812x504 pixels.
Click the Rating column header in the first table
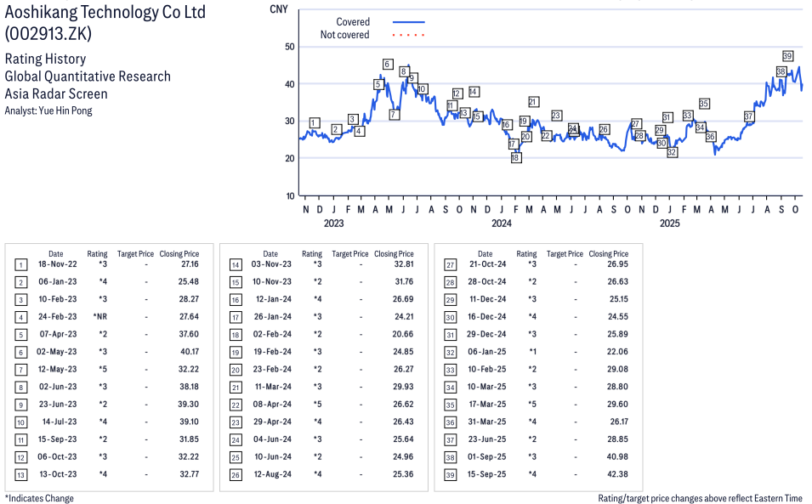click(97, 253)
